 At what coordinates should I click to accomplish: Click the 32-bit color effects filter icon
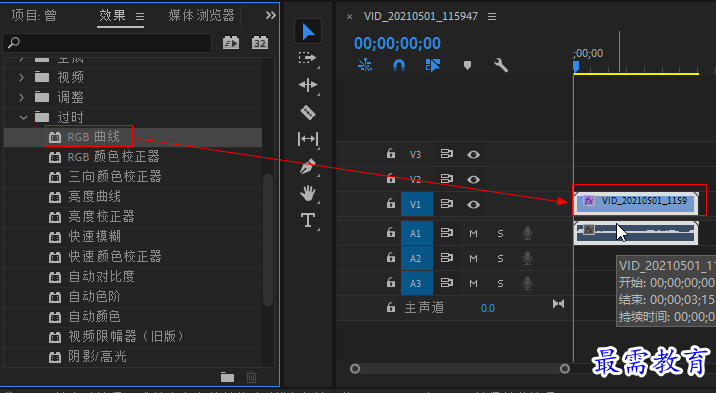[x=260, y=43]
